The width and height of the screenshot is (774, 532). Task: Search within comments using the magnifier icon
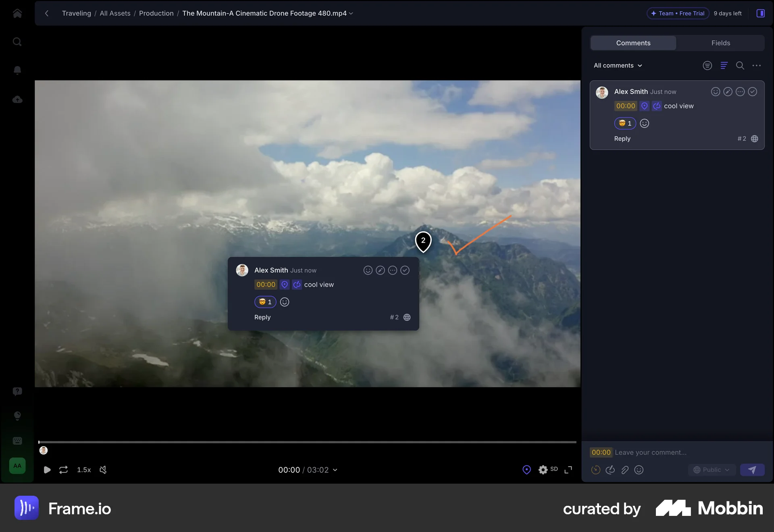coord(740,65)
